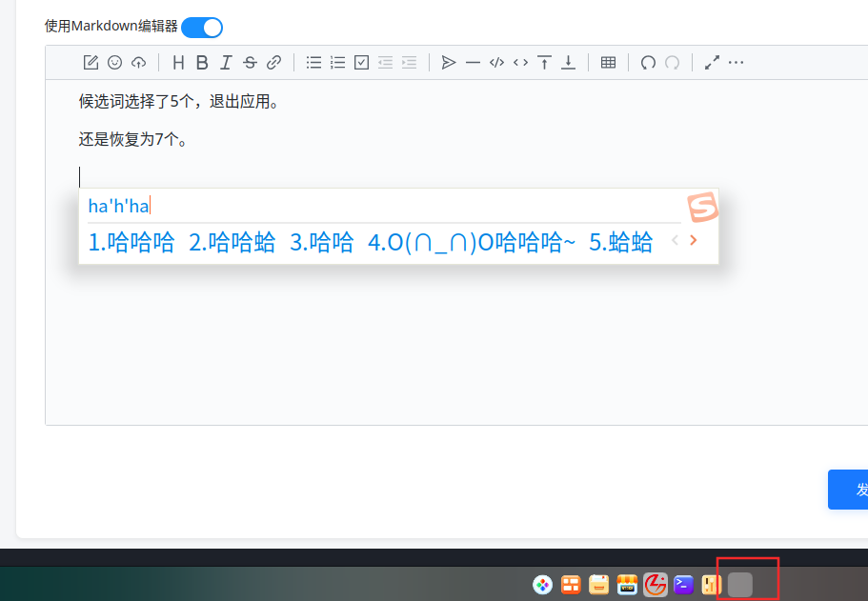The width and height of the screenshot is (868, 601).
Task: Open the orange multitasking view dock icon
Action: pos(571,585)
